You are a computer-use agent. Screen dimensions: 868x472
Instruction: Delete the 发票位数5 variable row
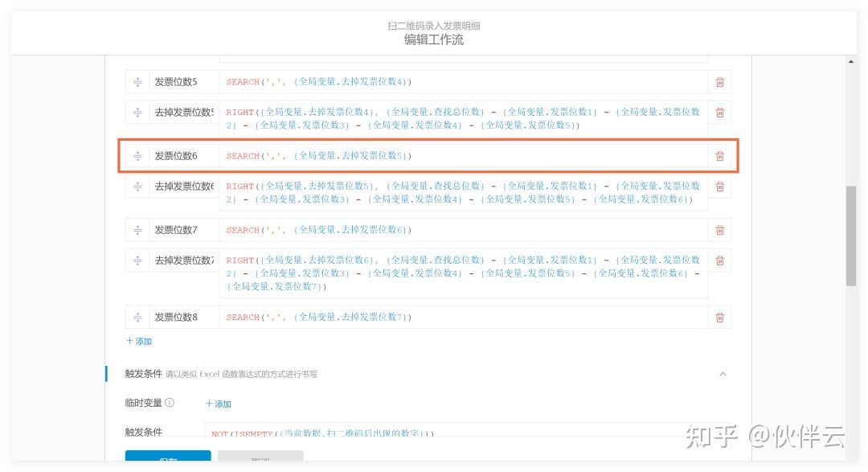(x=719, y=82)
